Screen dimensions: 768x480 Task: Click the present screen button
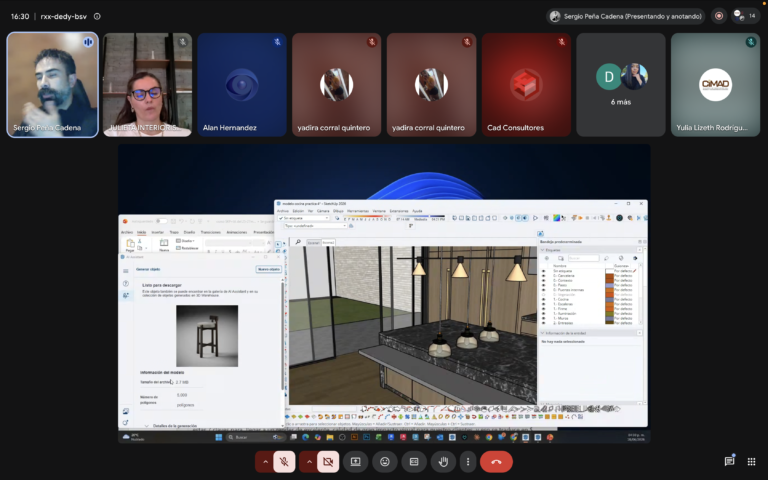click(356, 462)
